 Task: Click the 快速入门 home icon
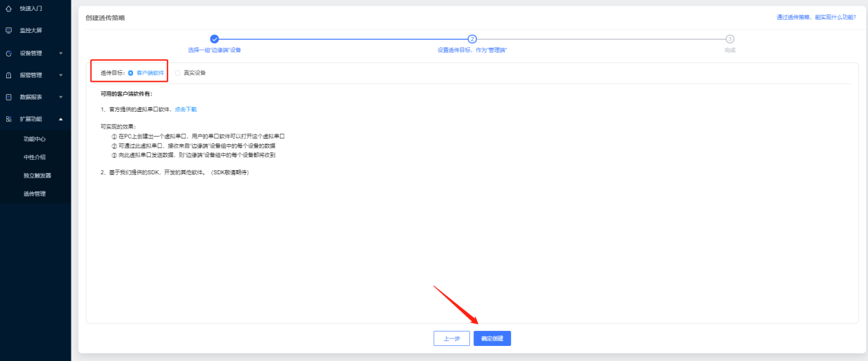(9, 8)
